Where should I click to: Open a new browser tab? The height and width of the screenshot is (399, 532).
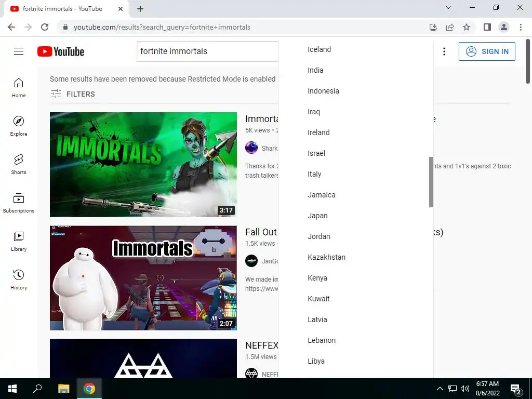(x=140, y=9)
